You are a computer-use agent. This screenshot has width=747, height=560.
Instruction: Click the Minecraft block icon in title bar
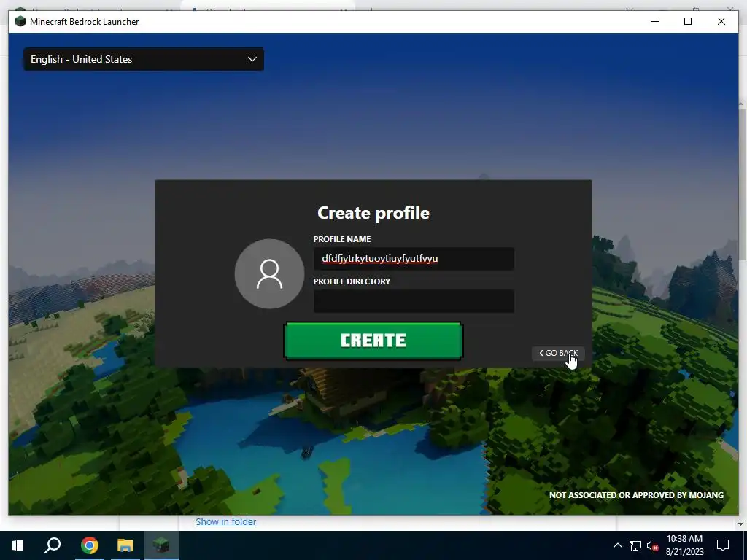pos(20,21)
